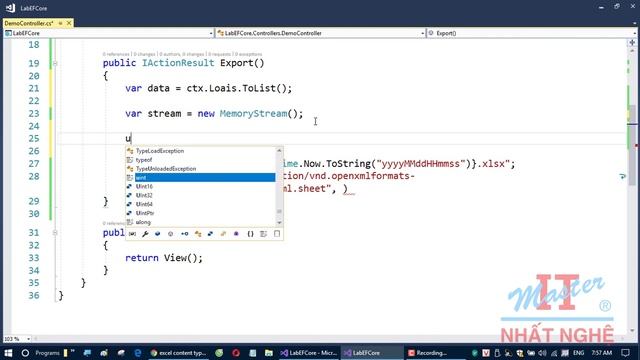Filter IntelliSense by properties (wrench icon)
Image resolution: width=640 pixels, height=360 pixels.
coord(145,234)
